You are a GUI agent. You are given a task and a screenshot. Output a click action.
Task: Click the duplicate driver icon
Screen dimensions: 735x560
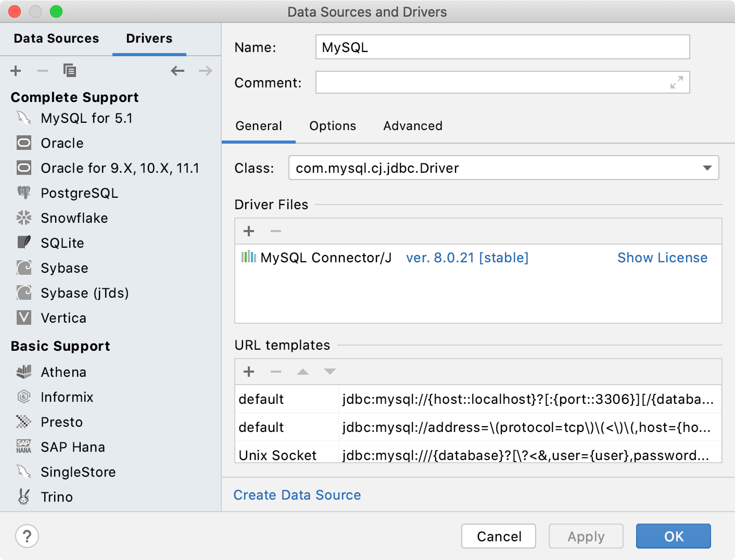click(70, 70)
